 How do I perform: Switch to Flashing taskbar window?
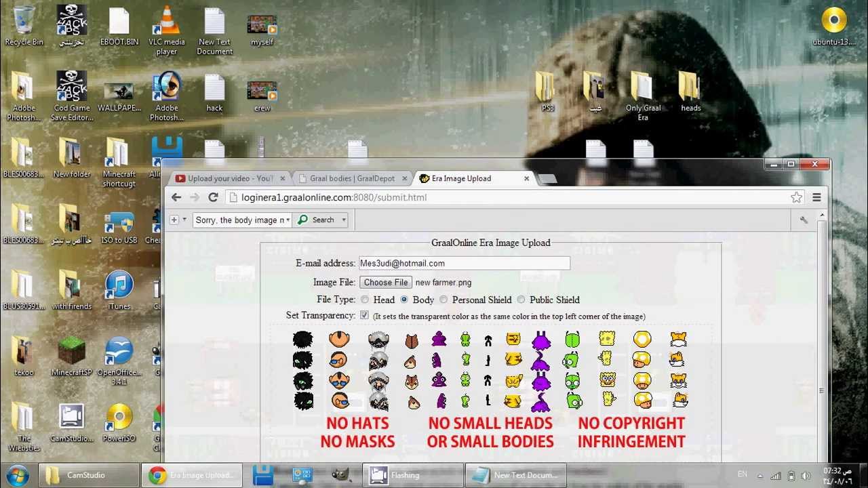[x=412, y=475]
